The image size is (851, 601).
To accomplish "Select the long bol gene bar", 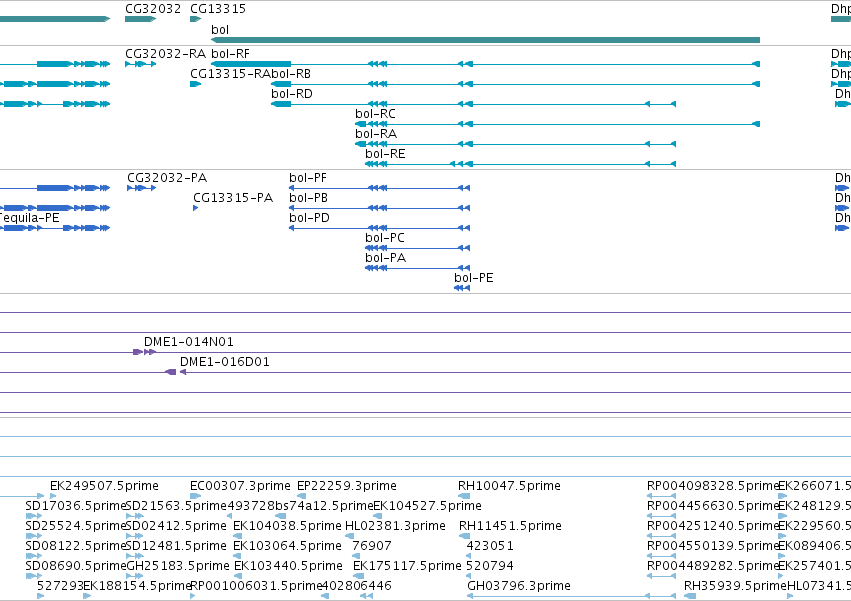I will pos(485,40).
